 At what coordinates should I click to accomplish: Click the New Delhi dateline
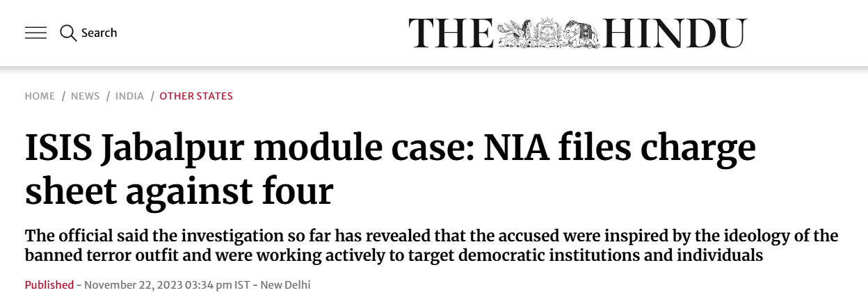coord(285,285)
